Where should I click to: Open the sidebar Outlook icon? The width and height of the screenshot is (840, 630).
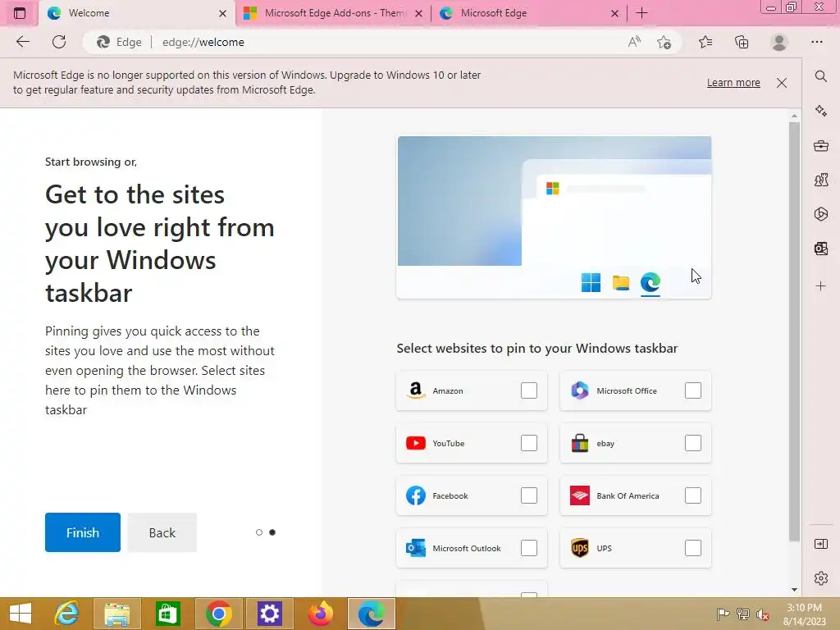tap(820, 248)
